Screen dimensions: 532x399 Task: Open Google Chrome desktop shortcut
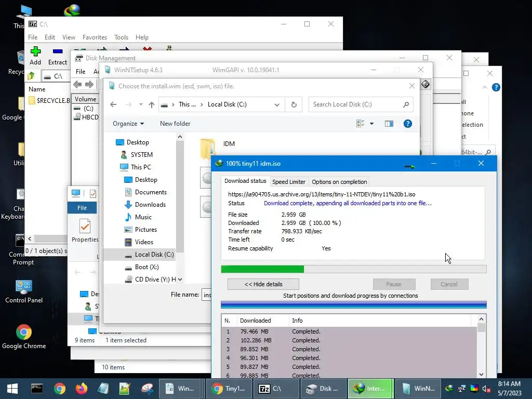(x=24, y=337)
